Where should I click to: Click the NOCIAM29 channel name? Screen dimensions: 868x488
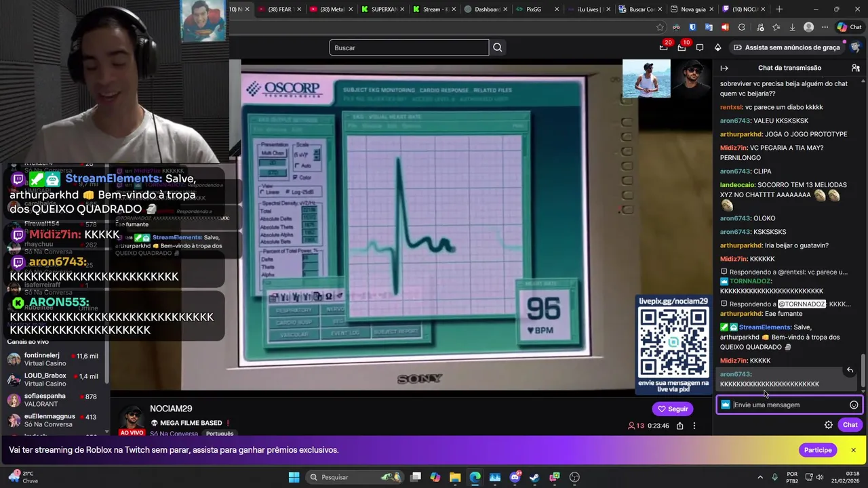point(171,409)
